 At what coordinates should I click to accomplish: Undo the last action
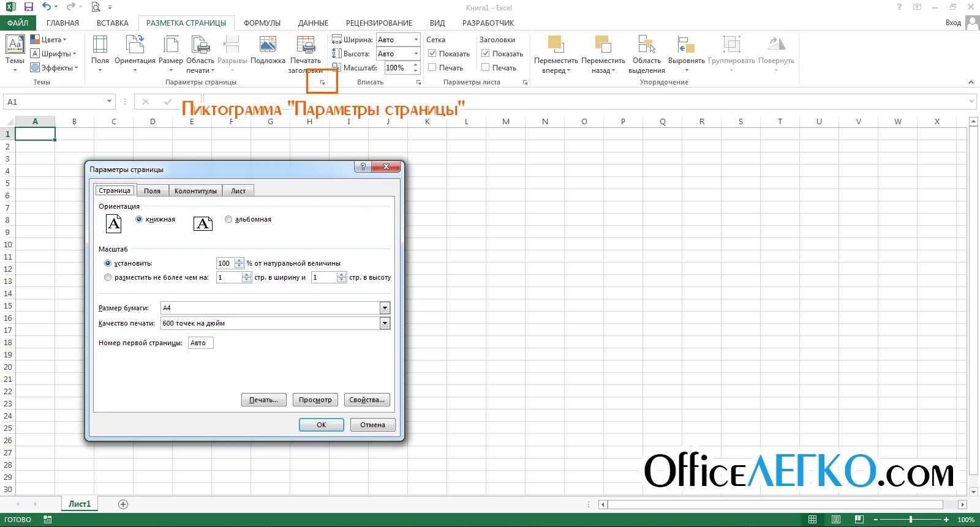coord(47,7)
